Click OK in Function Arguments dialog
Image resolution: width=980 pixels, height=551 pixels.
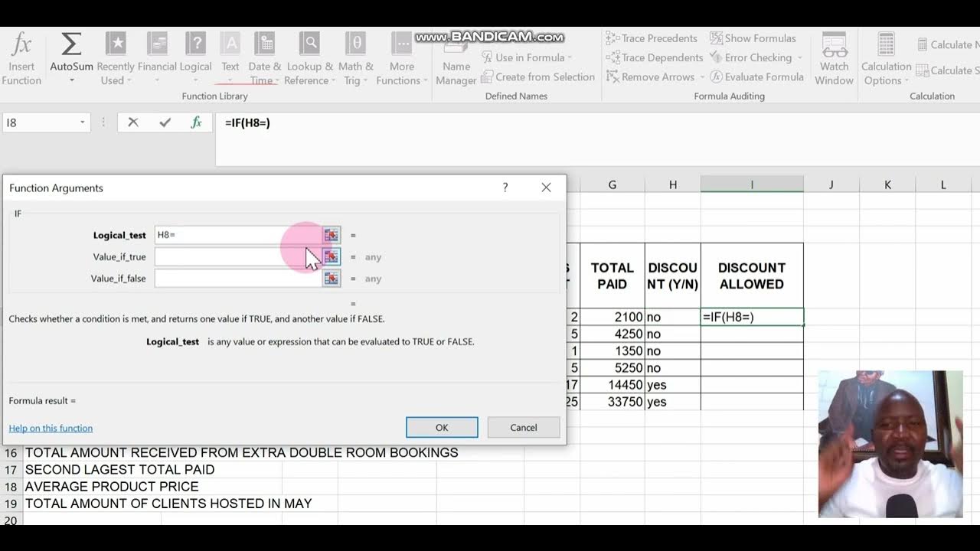(442, 427)
